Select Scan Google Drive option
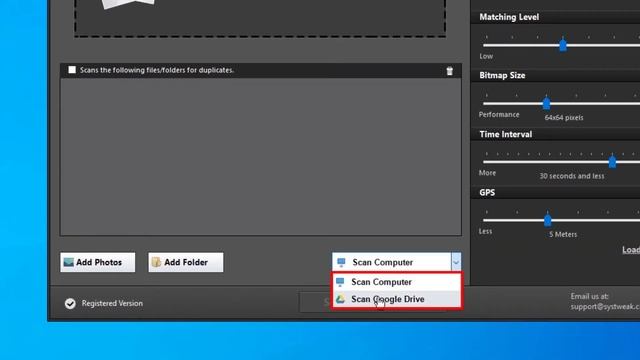The image size is (640, 360). [397, 299]
